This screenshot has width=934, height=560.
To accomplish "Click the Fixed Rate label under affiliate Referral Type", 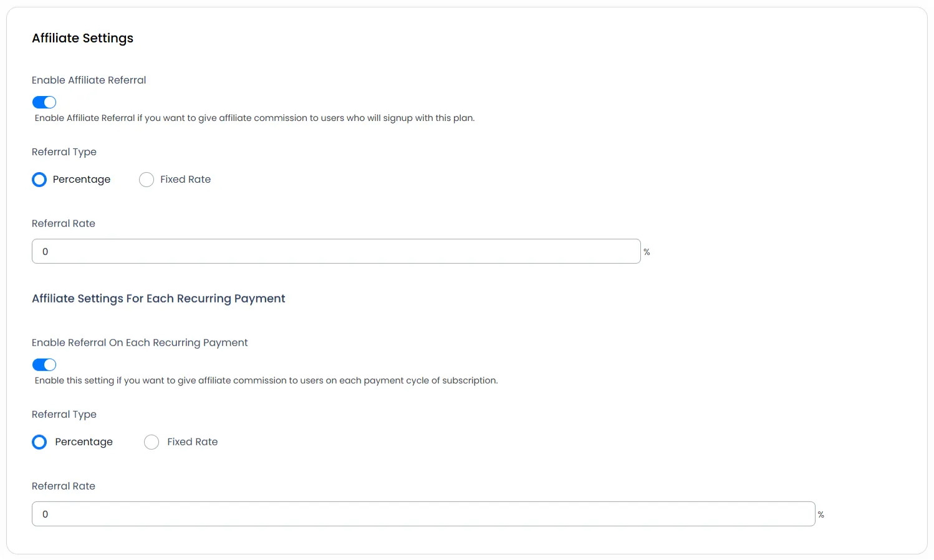I will pyautogui.click(x=185, y=180).
